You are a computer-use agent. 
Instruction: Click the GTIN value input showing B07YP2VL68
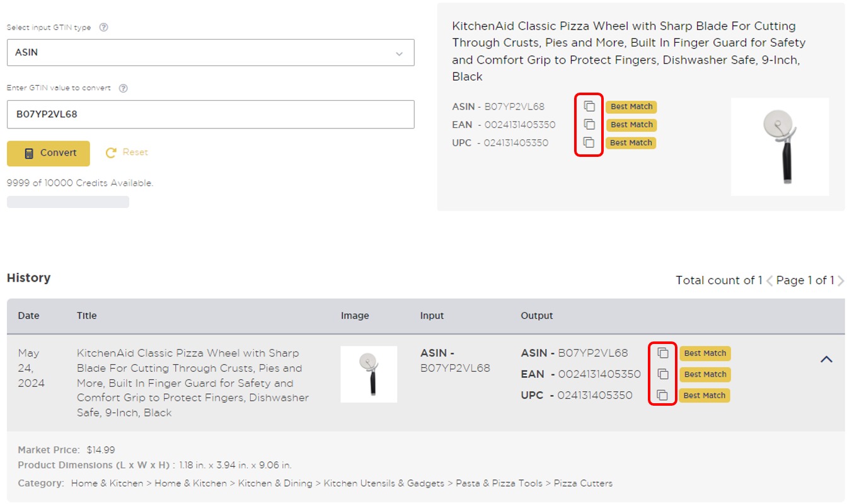[210, 114]
